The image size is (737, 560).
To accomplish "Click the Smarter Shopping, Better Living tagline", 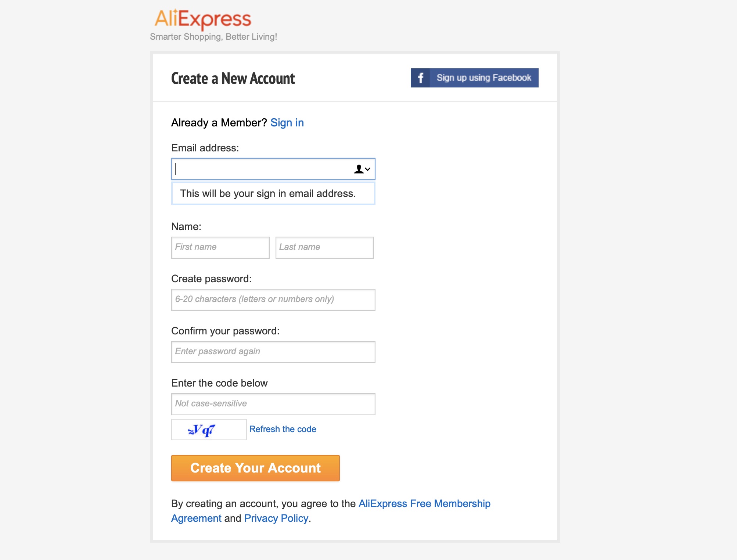I will point(213,37).
